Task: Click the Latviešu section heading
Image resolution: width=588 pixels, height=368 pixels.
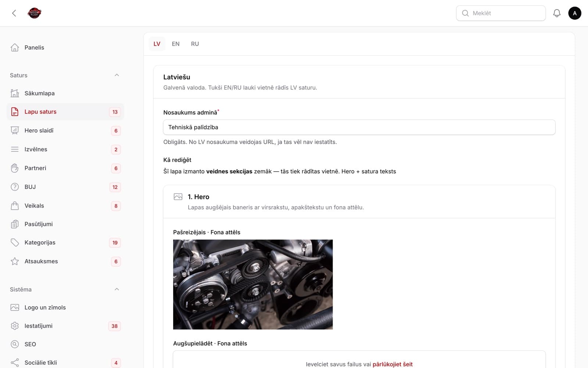Action: (177, 77)
